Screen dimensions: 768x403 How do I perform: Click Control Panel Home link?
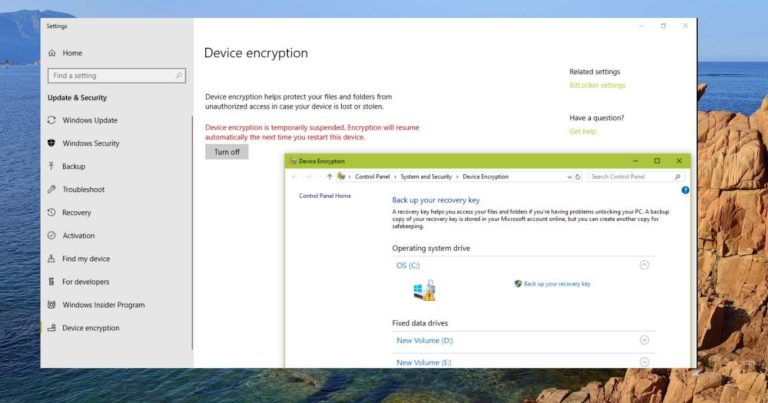click(325, 195)
